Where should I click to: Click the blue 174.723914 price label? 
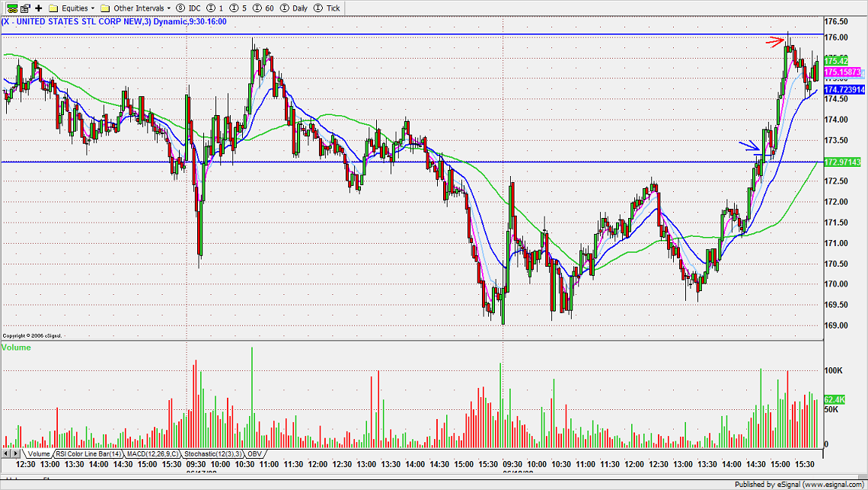click(844, 89)
